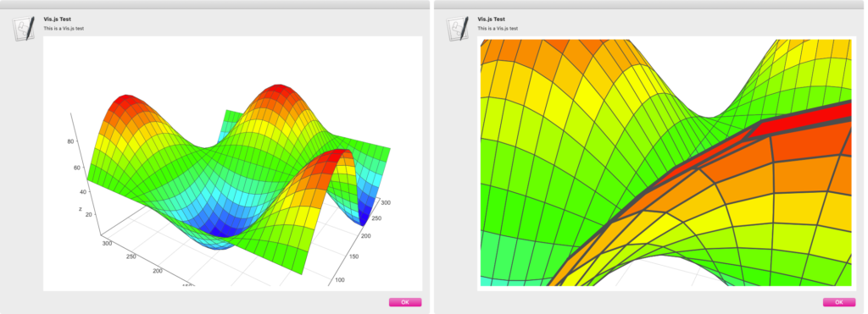Click the right-side axis value 150
This screenshot has width=868, height=314.
click(353, 257)
